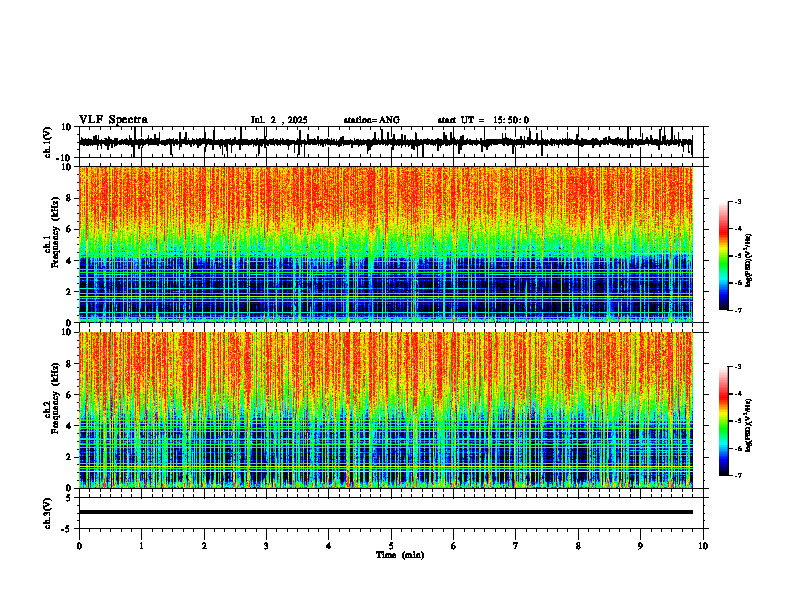792x612 pixels.
Task: Click the "Time (min)" horizontal axis label
Action: [400, 555]
